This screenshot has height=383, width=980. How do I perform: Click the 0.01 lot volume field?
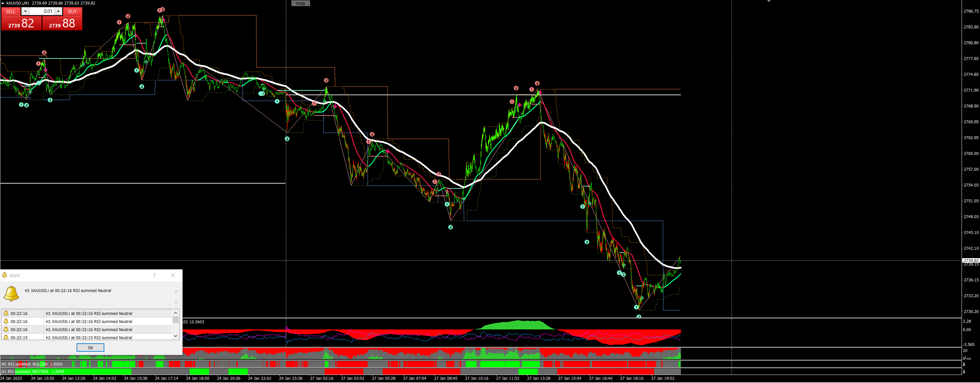(x=42, y=11)
